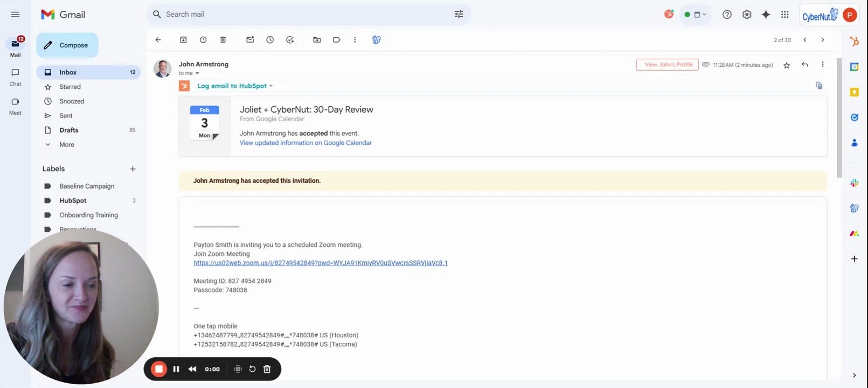The height and width of the screenshot is (388, 868).
Task: Open CyberNut account profile avatar
Action: click(x=850, y=15)
